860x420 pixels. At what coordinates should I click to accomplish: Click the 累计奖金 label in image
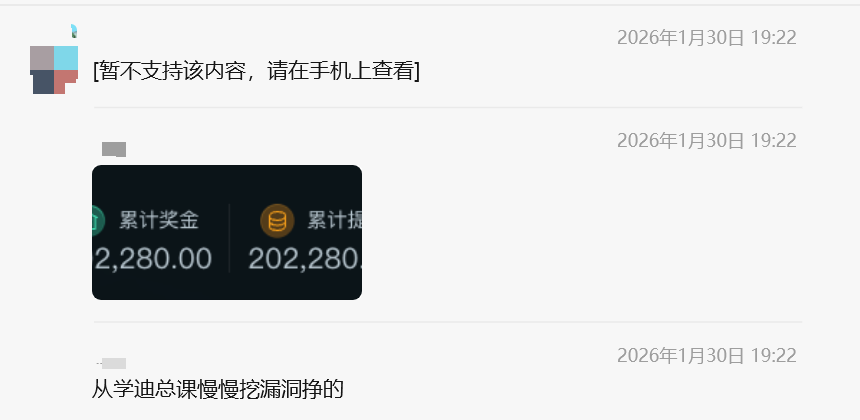[x=159, y=221]
